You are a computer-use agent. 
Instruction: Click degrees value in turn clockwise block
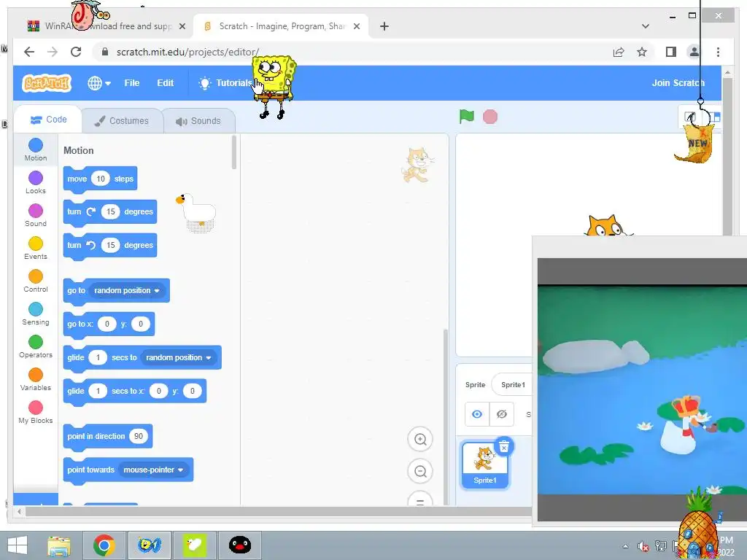111,212
